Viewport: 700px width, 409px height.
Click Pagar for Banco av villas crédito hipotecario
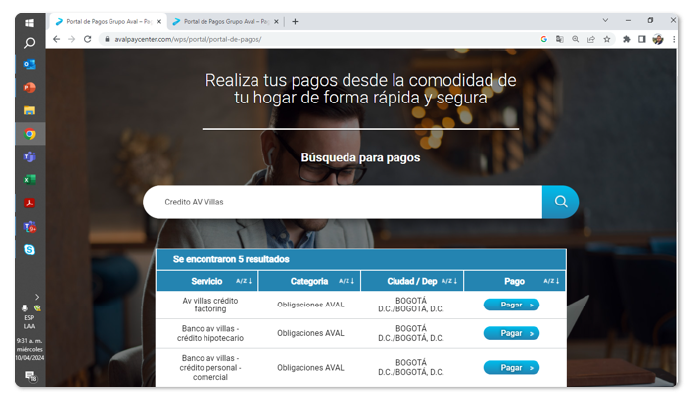click(511, 333)
